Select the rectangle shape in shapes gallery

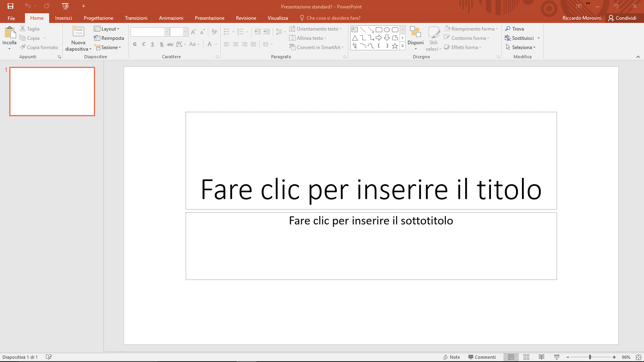(x=379, y=30)
